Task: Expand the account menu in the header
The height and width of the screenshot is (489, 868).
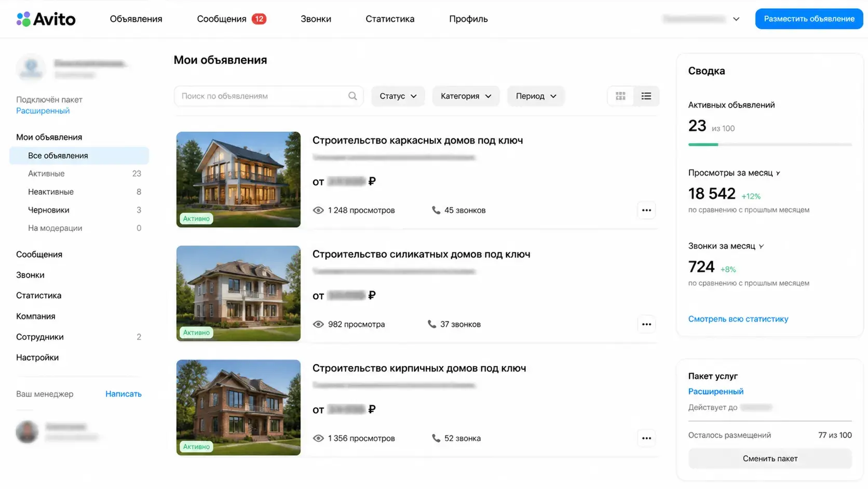Action: [736, 19]
